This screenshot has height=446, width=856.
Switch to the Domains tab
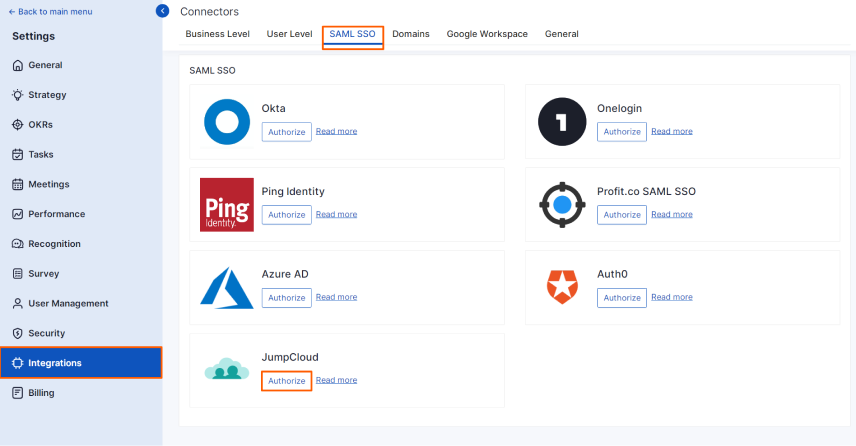[411, 34]
